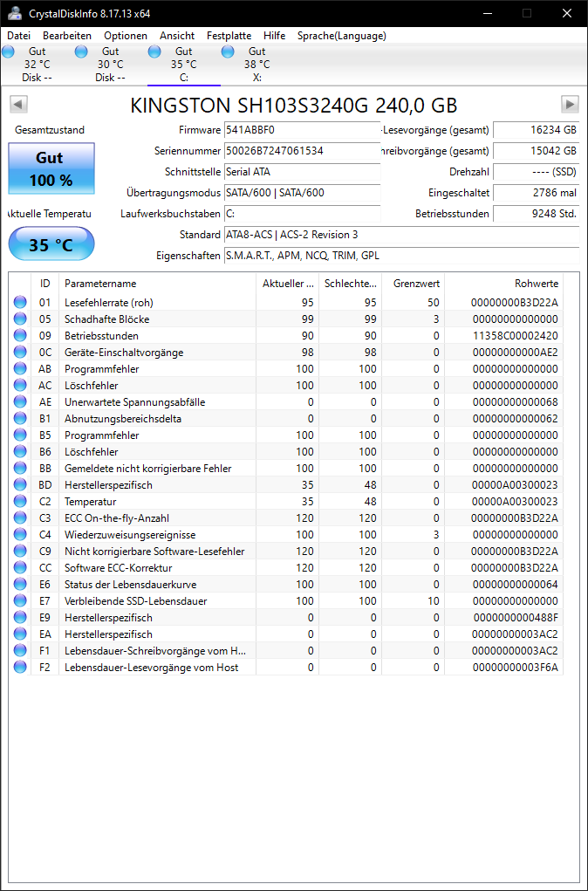Screen dimensions: 588x891
Task: Open the Festplatte menu
Action: [x=229, y=35]
